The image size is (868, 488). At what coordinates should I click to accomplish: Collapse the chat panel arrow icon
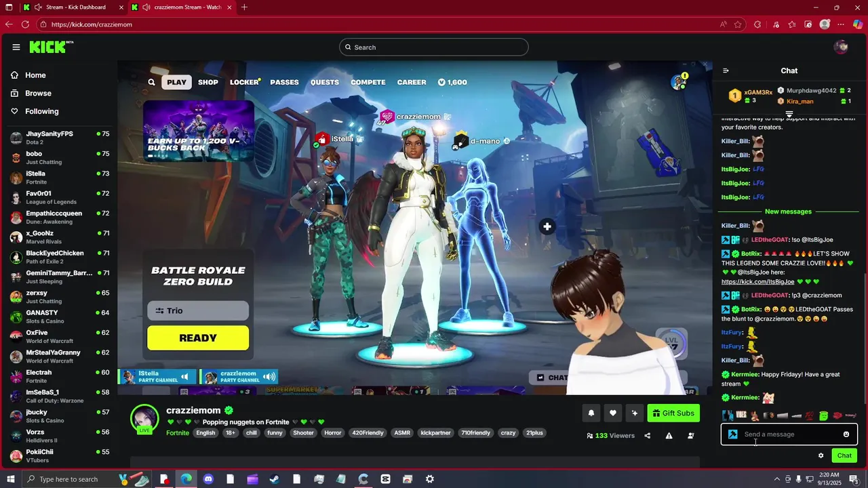click(726, 70)
